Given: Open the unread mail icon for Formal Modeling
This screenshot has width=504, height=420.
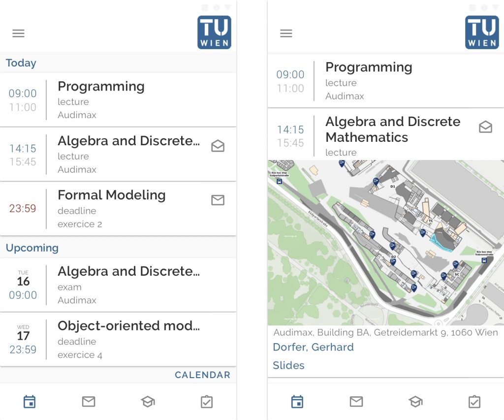Looking at the screenshot, I should [x=218, y=200].
